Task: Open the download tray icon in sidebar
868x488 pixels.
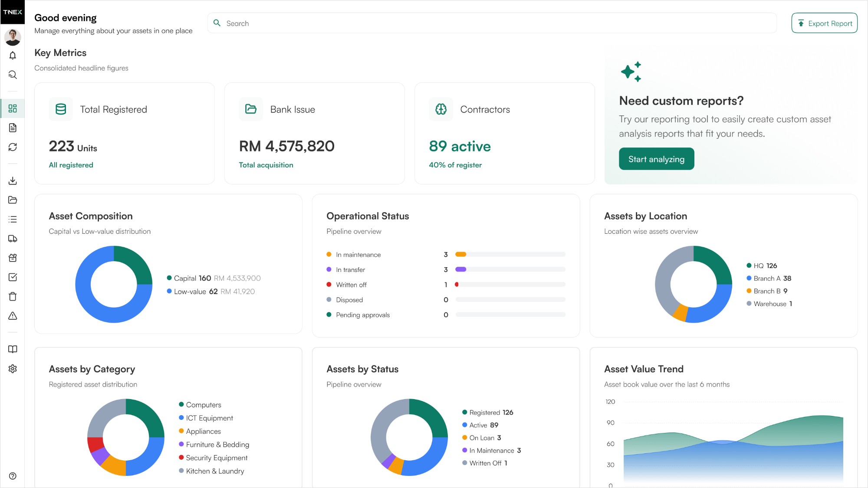Action: [13, 180]
